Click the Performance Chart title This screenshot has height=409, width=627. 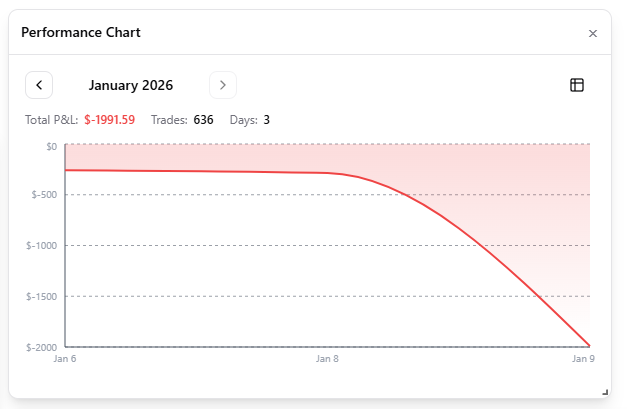pos(81,33)
